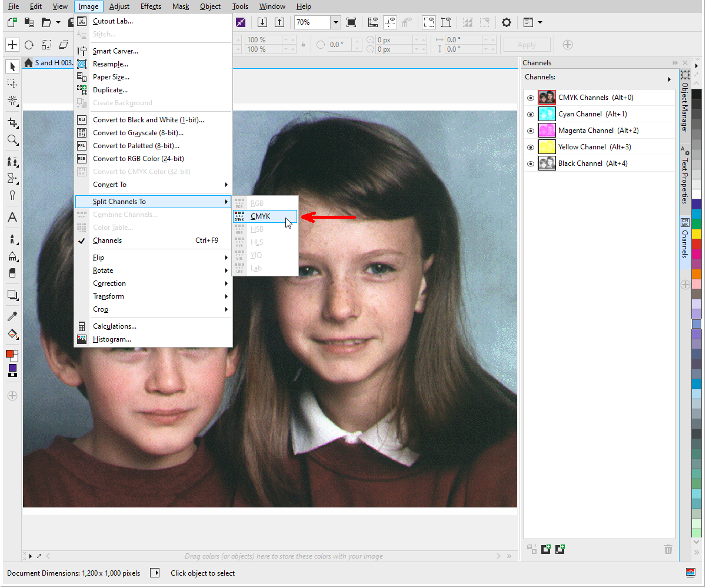Click the ruler toggle icon in the toolbar
Image resolution: width=706 pixels, height=588 pixels.
pos(372,22)
